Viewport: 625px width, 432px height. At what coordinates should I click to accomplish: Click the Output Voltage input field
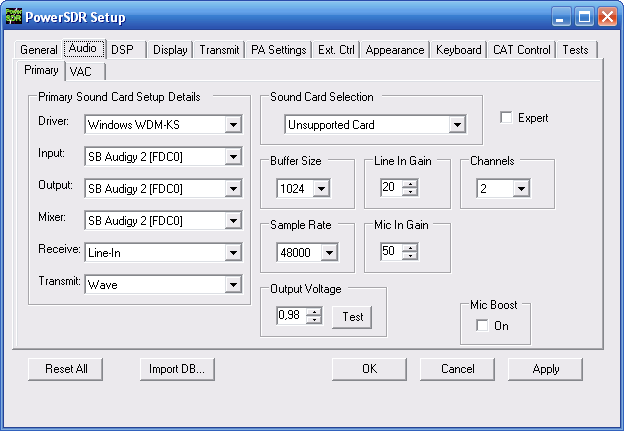pos(291,317)
